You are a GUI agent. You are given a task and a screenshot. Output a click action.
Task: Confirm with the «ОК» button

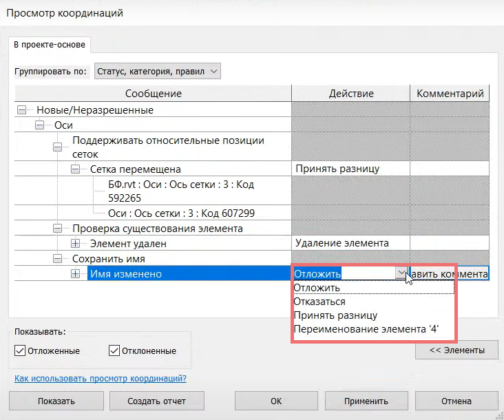276,401
